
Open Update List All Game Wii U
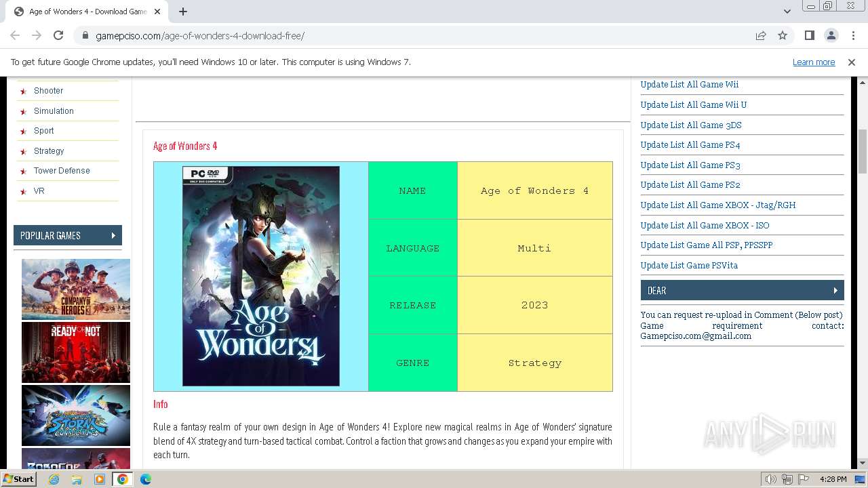(694, 105)
